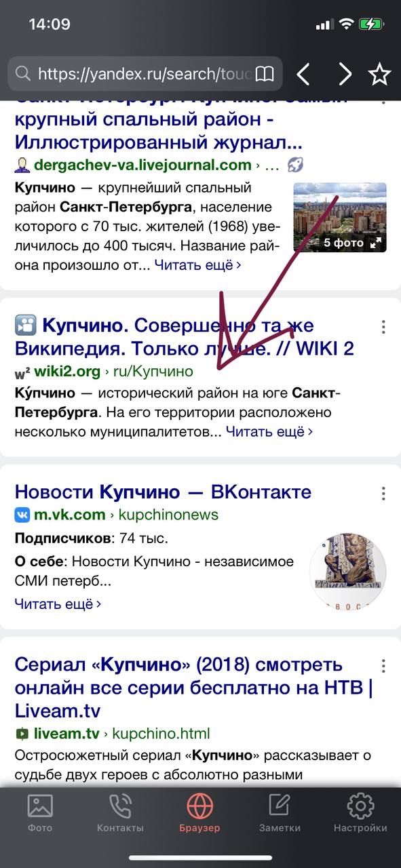Tap the Новости Купчино round avatar image
This screenshot has height=868, width=401.
[347, 570]
